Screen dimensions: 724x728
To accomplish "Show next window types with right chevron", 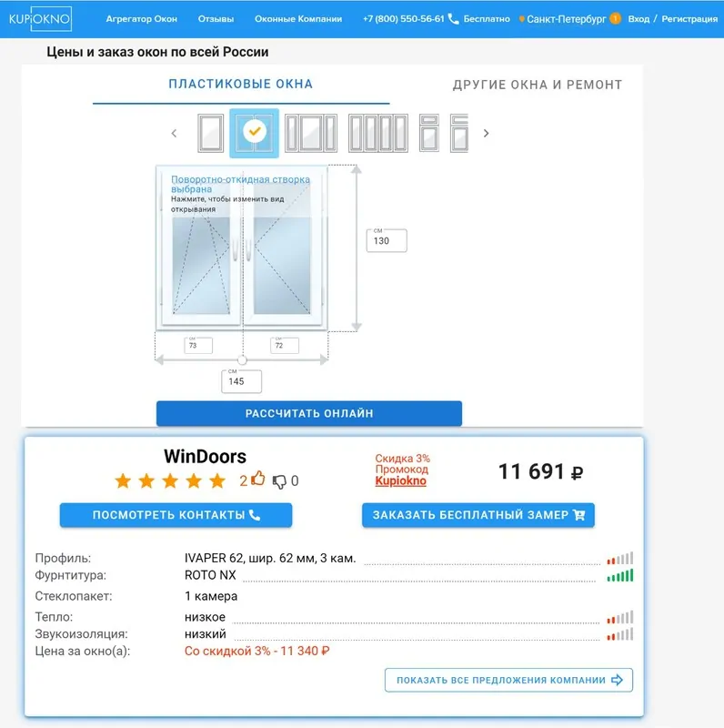I will [x=486, y=133].
